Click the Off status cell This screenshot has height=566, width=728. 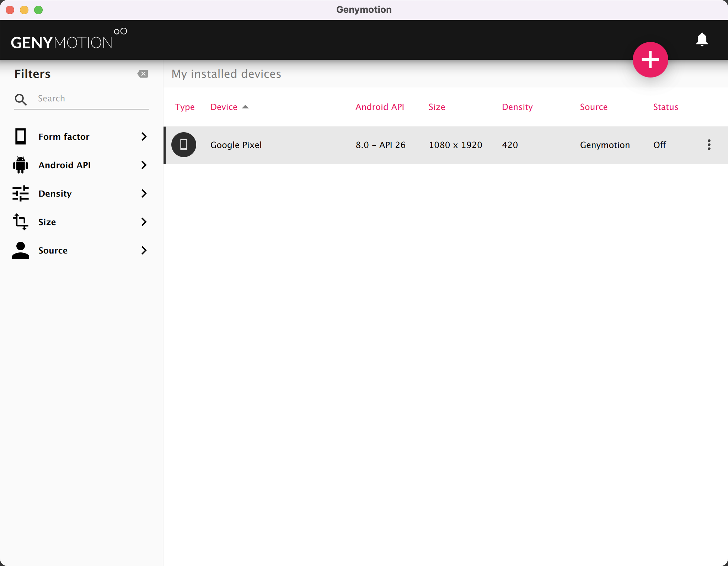(x=659, y=145)
